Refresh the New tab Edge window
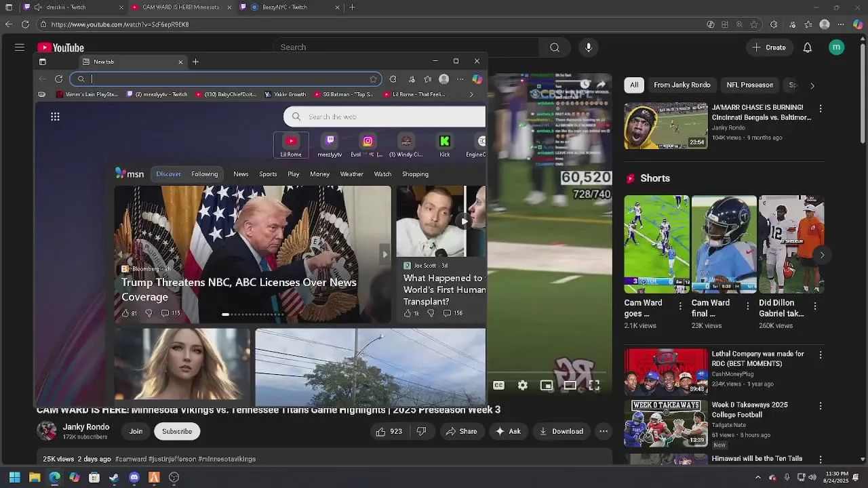This screenshot has height=488, width=868. [59, 79]
